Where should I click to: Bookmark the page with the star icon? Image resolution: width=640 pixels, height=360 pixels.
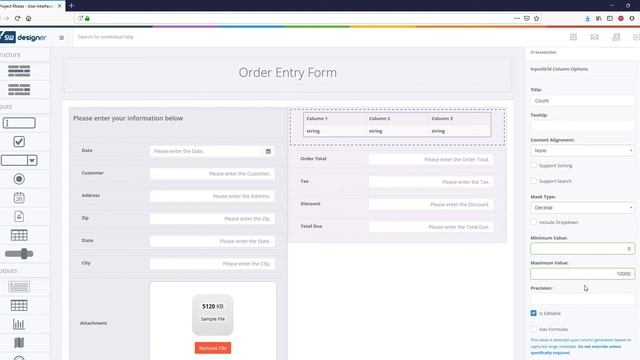(536, 18)
